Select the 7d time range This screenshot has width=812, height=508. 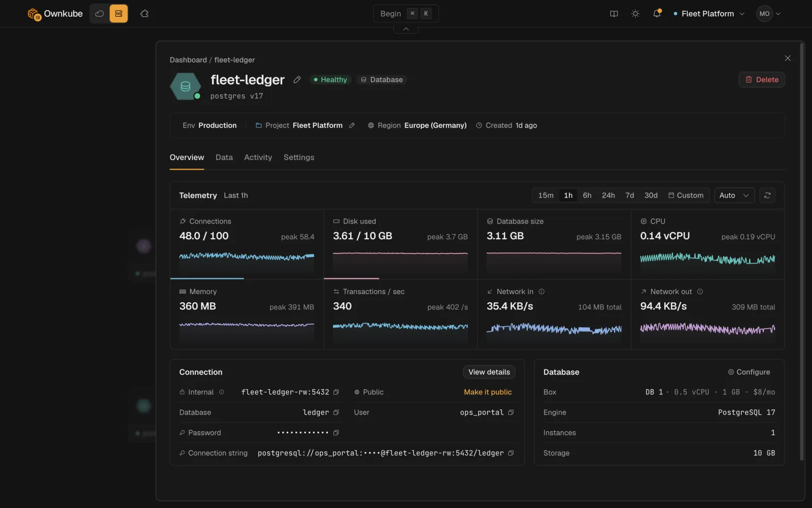(x=630, y=196)
